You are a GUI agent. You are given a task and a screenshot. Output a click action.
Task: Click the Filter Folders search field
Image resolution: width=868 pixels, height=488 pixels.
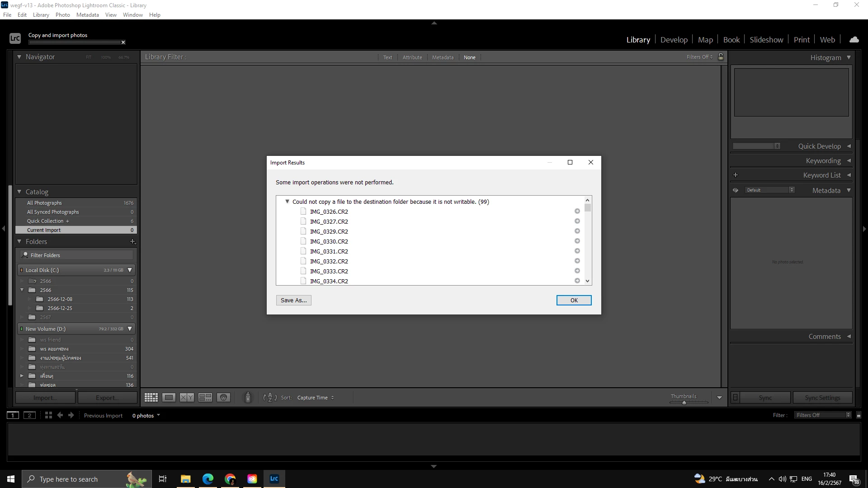pos(77,255)
